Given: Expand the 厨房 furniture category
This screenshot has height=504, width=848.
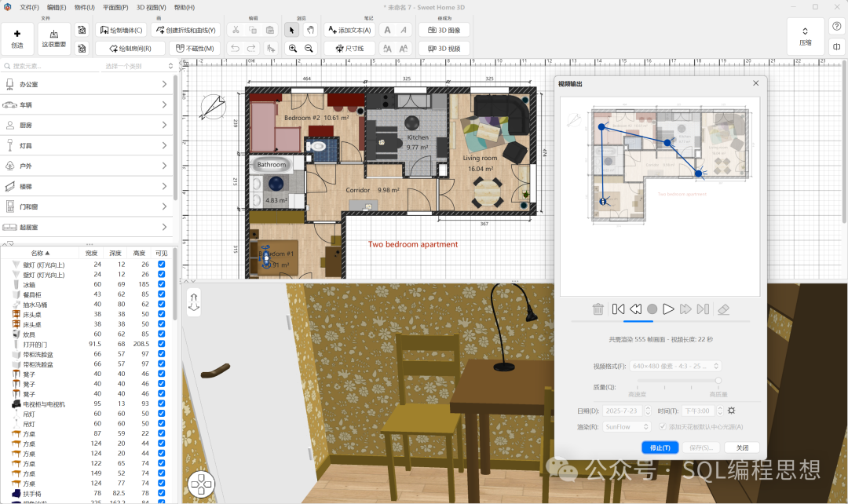Looking at the screenshot, I should [x=164, y=125].
